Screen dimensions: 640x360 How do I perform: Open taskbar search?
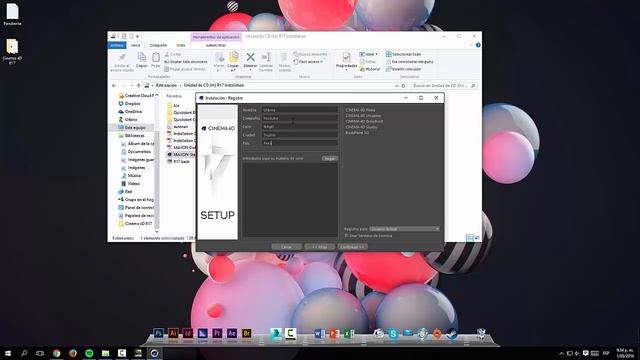point(24,353)
